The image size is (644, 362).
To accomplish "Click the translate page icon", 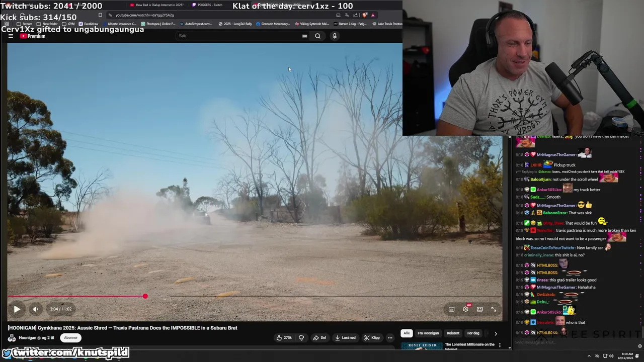I will pyautogui.click(x=347, y=15).
